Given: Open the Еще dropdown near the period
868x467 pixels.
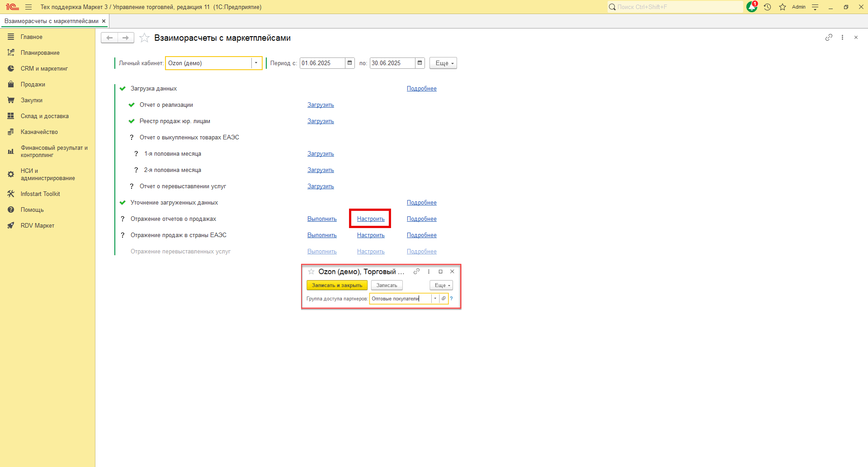Looking at the screenshot, I should [x=443, y=63].
